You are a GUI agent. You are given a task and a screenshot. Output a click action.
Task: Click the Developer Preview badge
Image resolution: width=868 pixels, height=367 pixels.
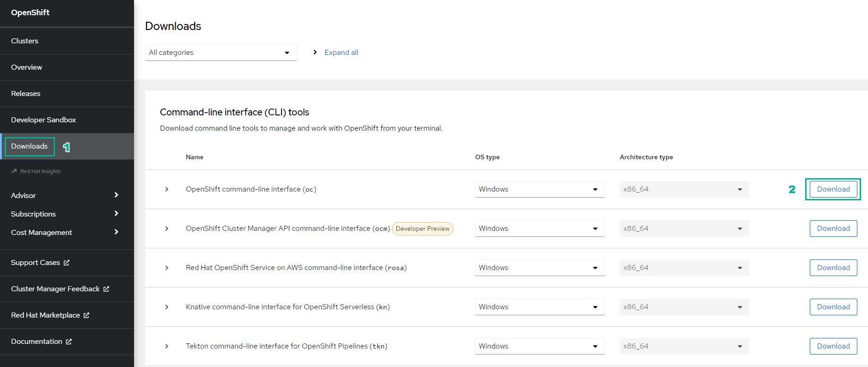click(422, 229)
